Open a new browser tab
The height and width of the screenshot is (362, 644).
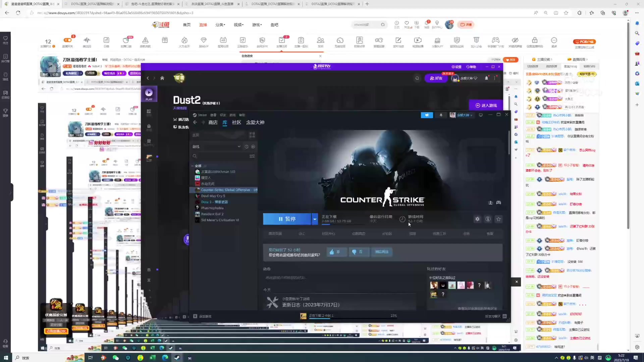(x=367, y=4)
